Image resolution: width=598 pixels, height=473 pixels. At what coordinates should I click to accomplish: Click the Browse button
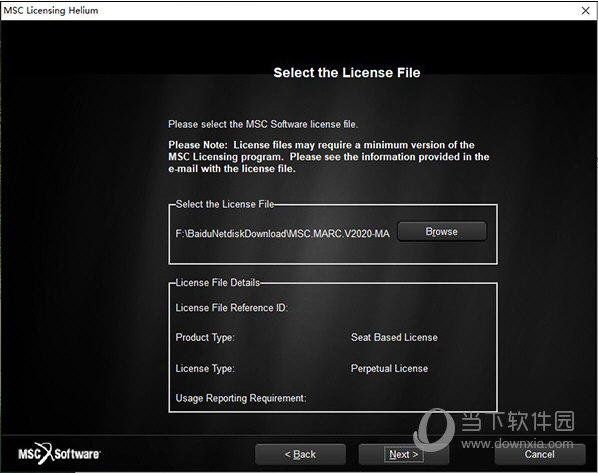442,231
